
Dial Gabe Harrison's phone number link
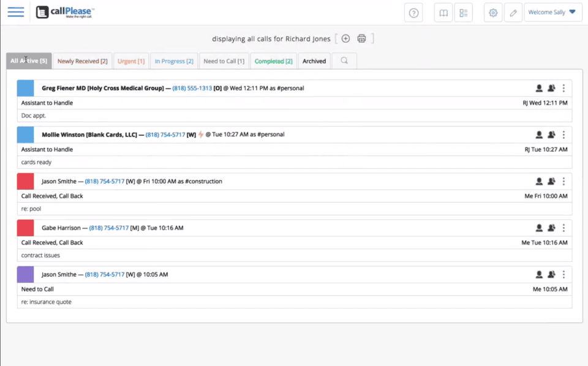109,228
